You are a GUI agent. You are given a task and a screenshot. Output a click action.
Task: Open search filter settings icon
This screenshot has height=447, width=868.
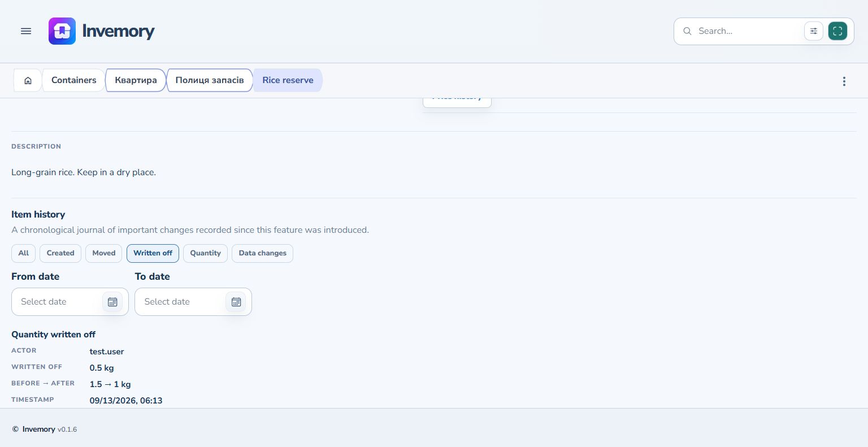814,31
